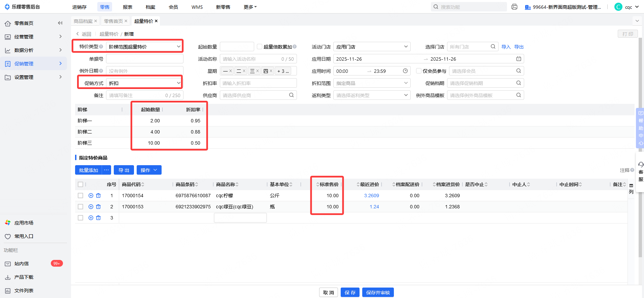Search members via 请选择会员 magnifier
This screenshot has width=644, height=298.
coord(518,71)
